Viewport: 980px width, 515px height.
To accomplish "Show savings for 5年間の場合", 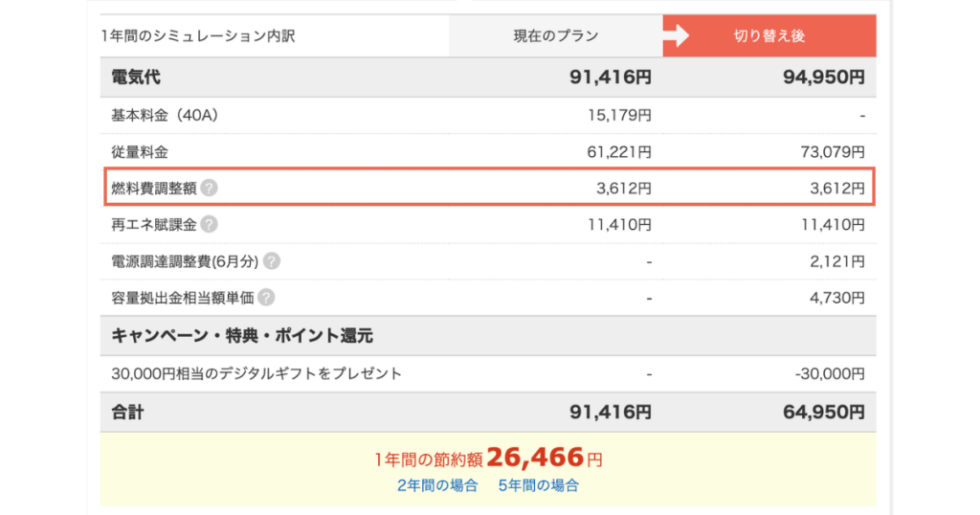I will pos(538,485).
